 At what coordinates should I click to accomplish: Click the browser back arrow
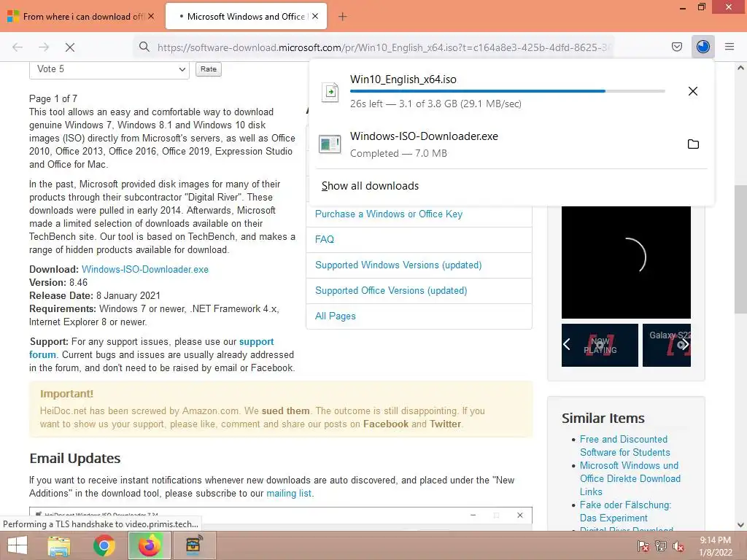click(x=18, y=47)
